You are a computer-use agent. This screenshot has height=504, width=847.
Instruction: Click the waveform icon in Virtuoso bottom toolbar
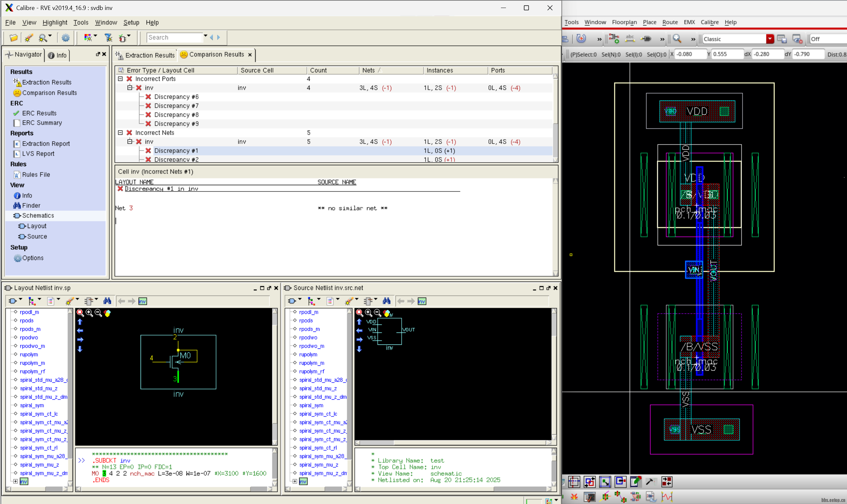(x=667, y=497)
